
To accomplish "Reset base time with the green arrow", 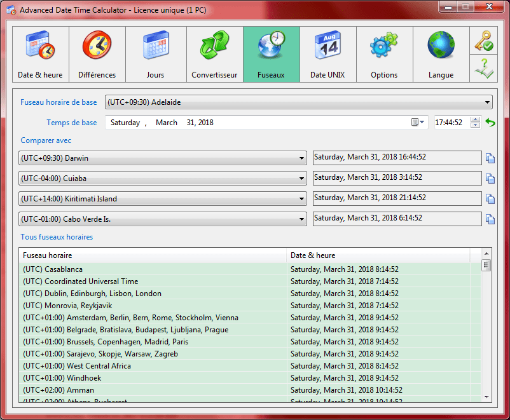I will pyautogui.click(x=490, y=123).
